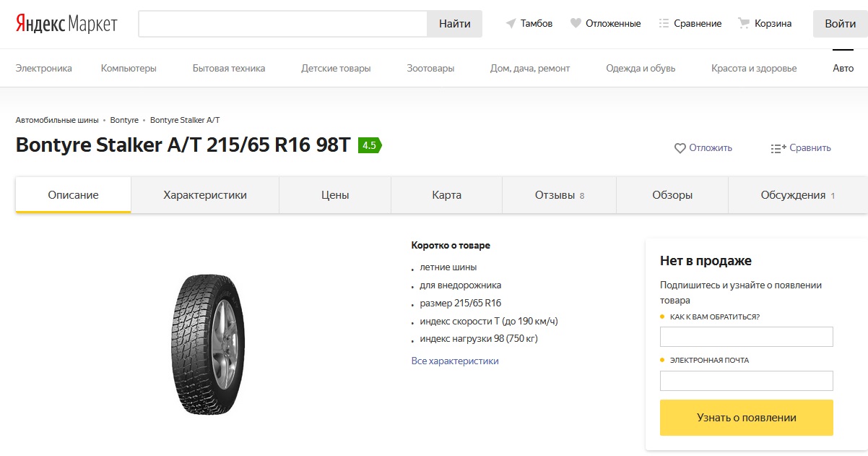Open the shopping cart icon
868x456 pixels.
coord(744,23)
